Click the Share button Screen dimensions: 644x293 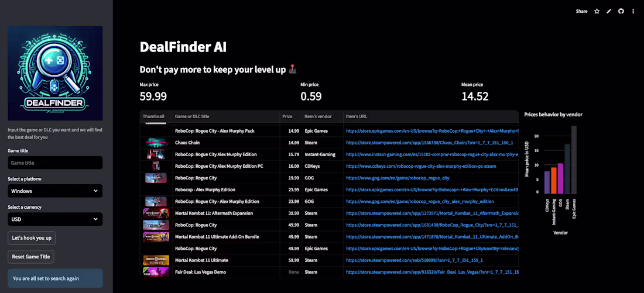click(581, 12)
